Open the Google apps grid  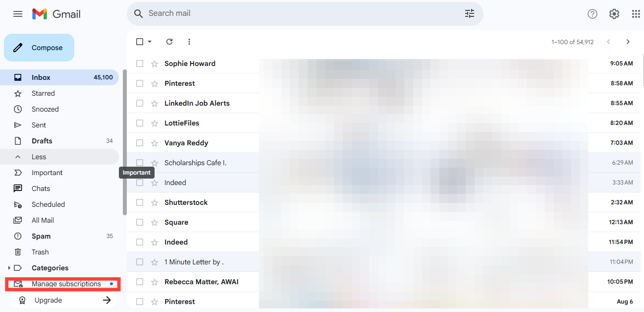[636, 14]
